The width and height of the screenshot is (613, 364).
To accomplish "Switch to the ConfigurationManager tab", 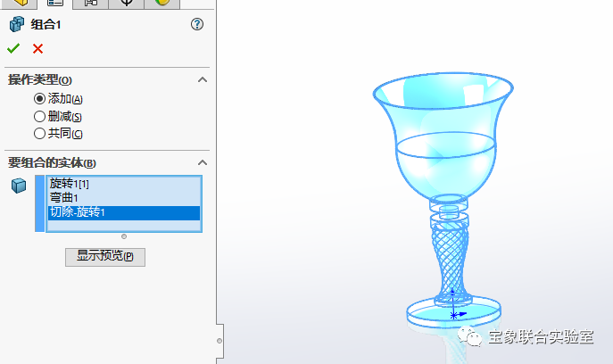I will (91, 4).
